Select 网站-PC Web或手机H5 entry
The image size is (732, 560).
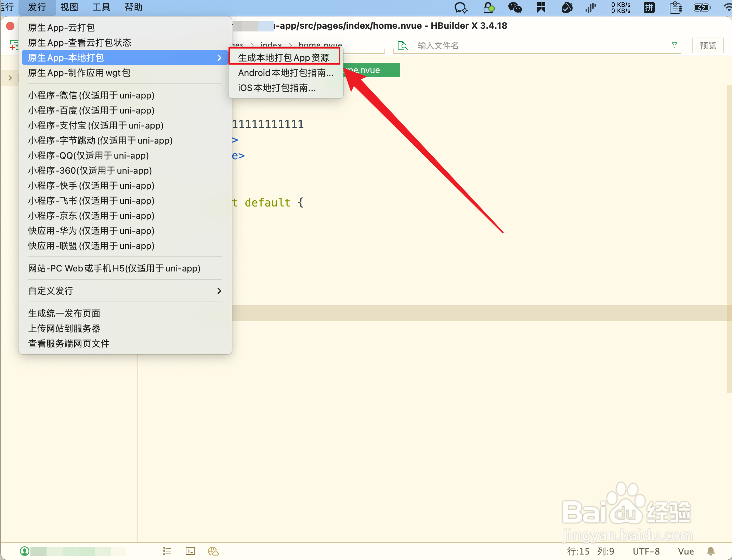coord(125,268)
